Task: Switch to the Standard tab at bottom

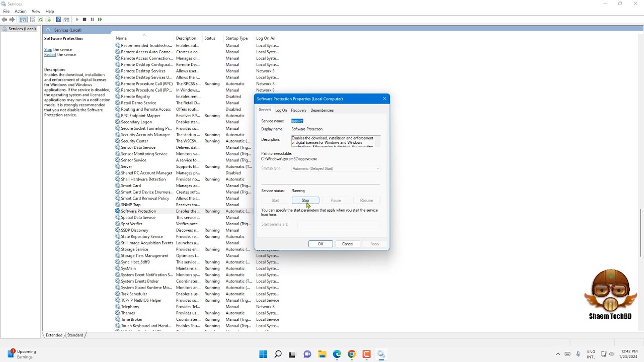Action: point(75,335)
